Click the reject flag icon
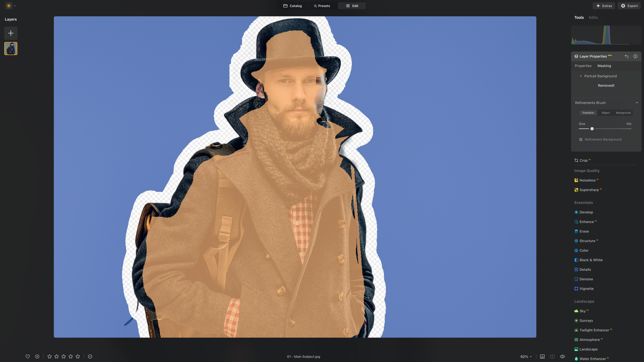This screenshot has width=644, height=362. (37, 356)
